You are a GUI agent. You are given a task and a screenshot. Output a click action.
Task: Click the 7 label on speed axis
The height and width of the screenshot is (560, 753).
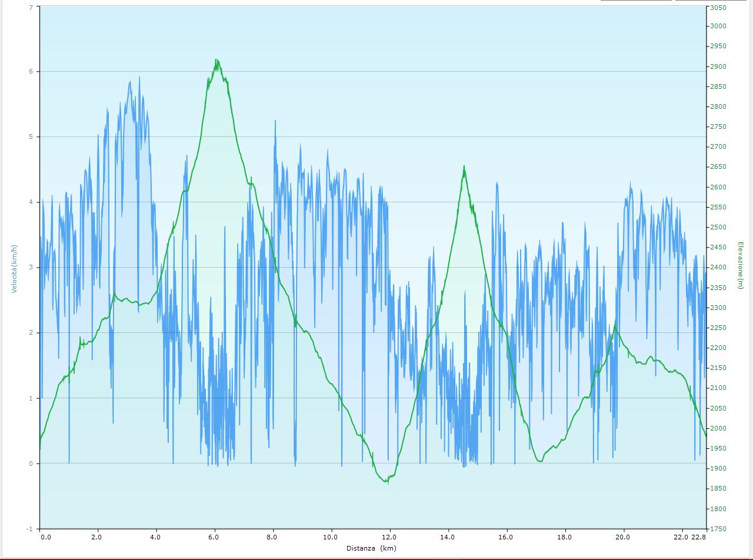click(x=31, y=7)
